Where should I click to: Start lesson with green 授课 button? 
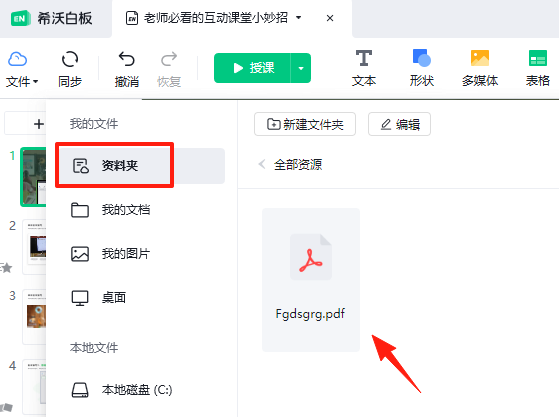click(x=252, y=68)
